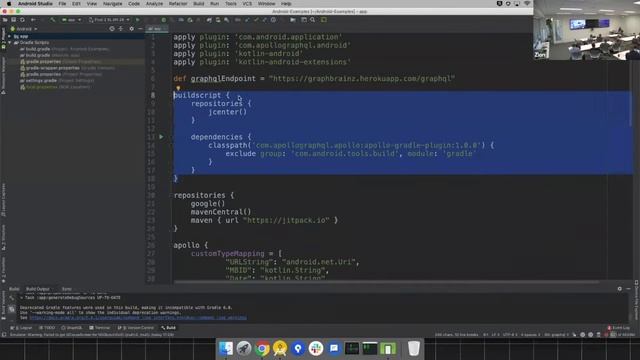
Task: Click the Save All toolbar icon
Action: tap(13, 20)
